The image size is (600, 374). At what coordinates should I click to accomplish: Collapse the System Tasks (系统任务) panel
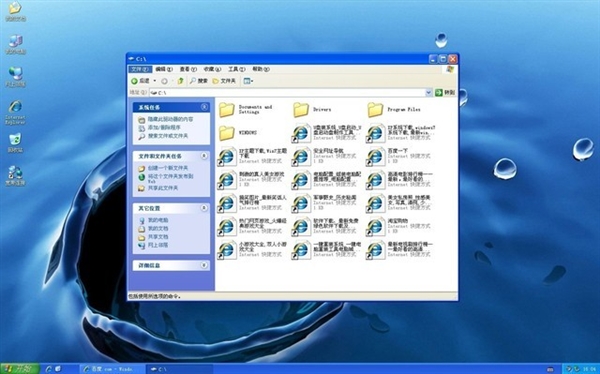coord(204,107)
